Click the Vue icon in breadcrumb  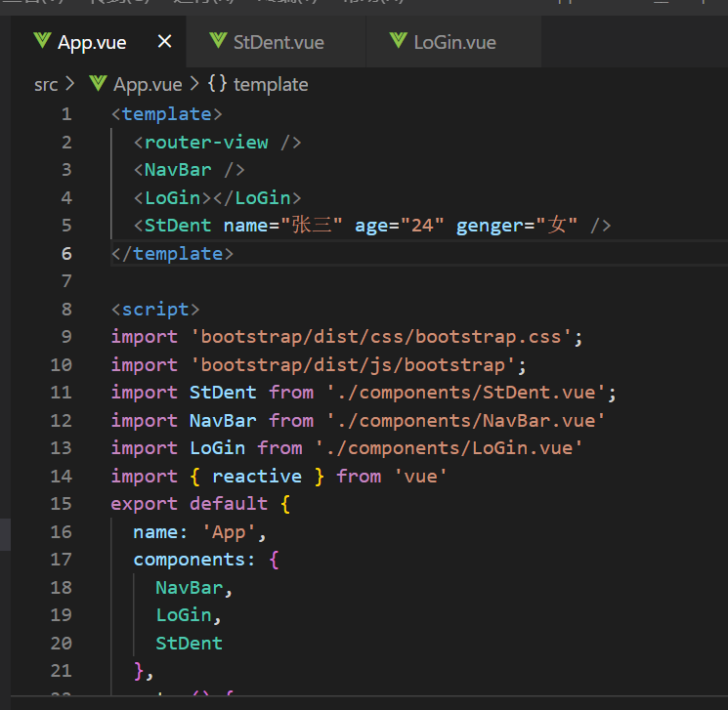click(x=98, y=84)
